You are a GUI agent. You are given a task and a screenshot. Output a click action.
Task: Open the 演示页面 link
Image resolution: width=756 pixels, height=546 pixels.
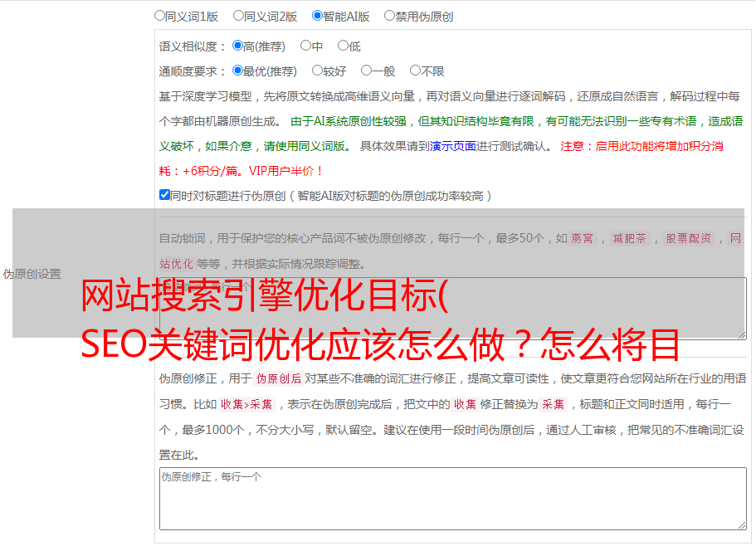coord(453,146)
